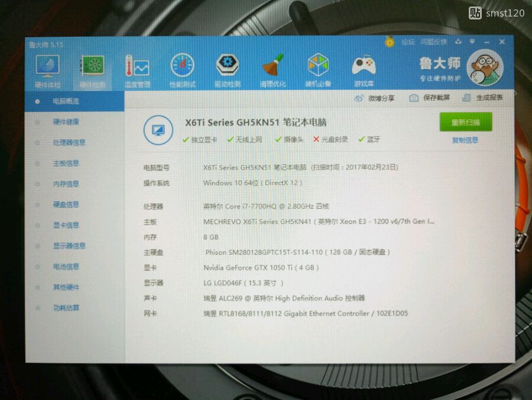Click the 无线上网 checkmark label
The height and width of the screenshot is (400, 532).
point(245,139)
